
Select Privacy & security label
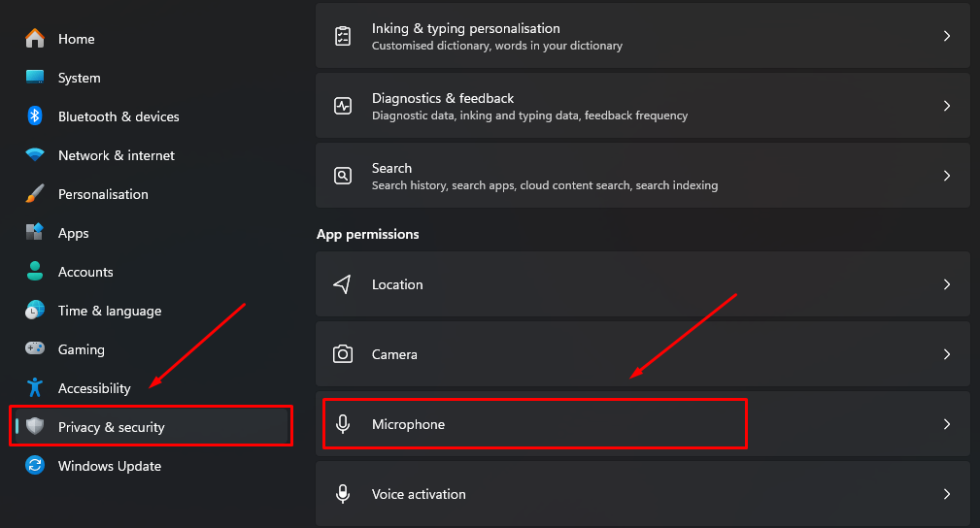coord(112,427)
